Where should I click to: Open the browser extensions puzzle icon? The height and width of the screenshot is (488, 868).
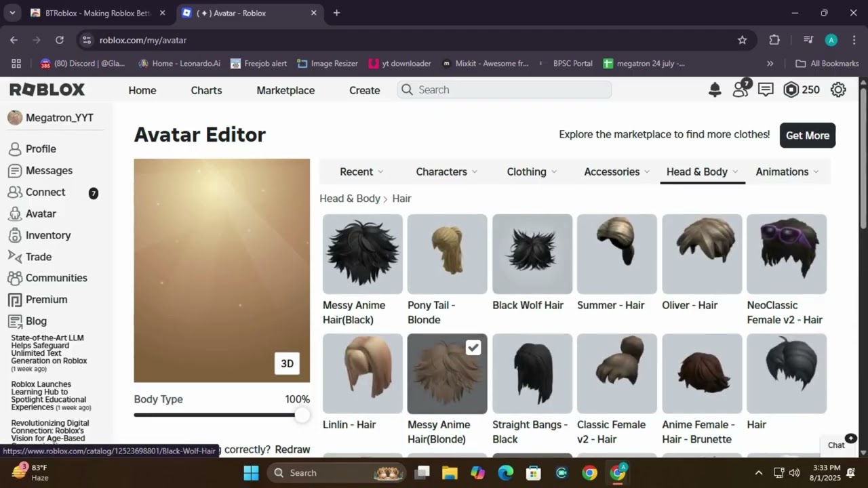(774, 40)
